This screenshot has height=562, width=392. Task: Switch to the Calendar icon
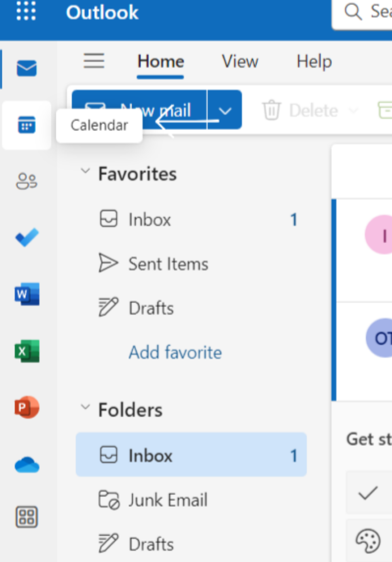(x=26, y=125)
